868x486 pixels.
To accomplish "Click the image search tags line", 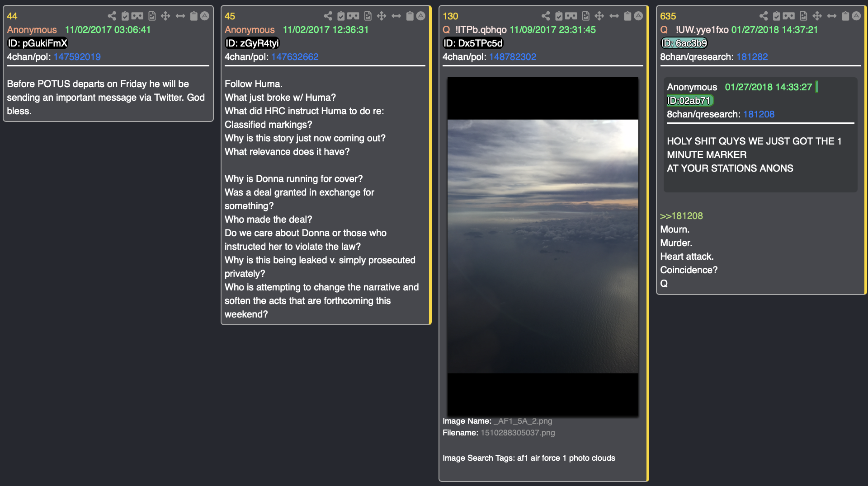I will tap(528, 458).
